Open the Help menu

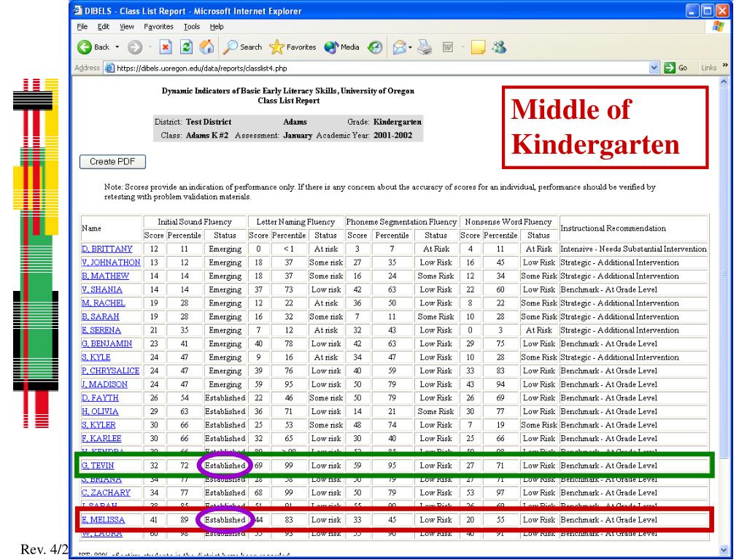point(217,27)
